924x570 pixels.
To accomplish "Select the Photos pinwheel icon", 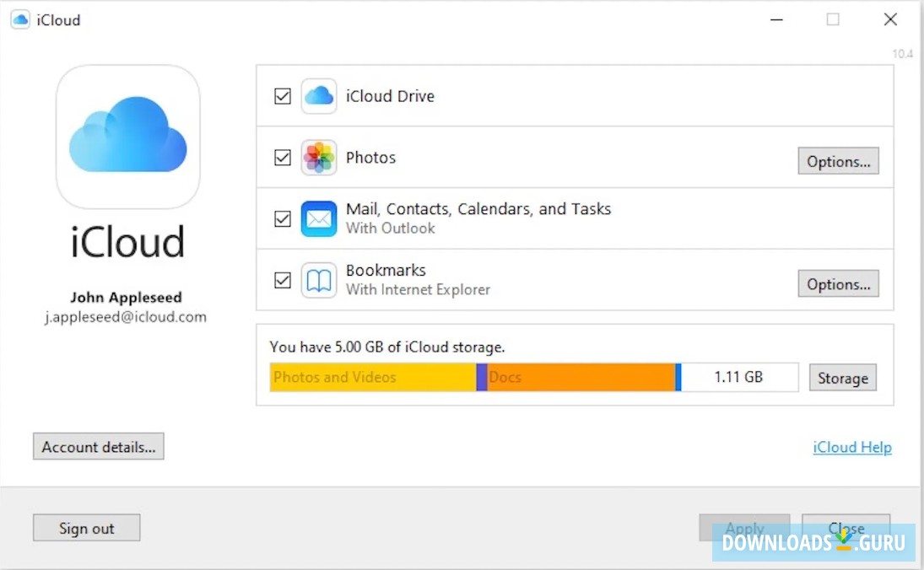I will point(318,158).
